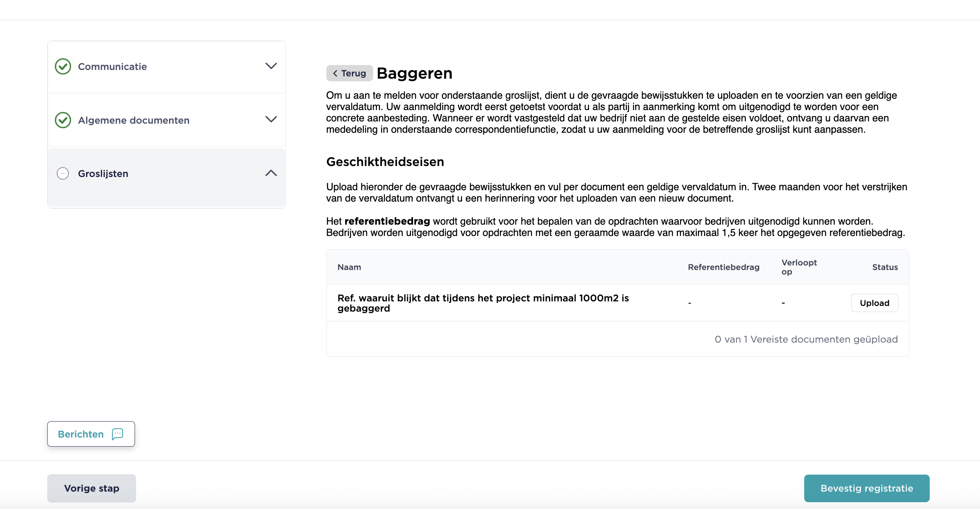The image size is (980, 509).
Task: Click the green checkmark icon beside Communicatie
Action: (x=63, y=67)
